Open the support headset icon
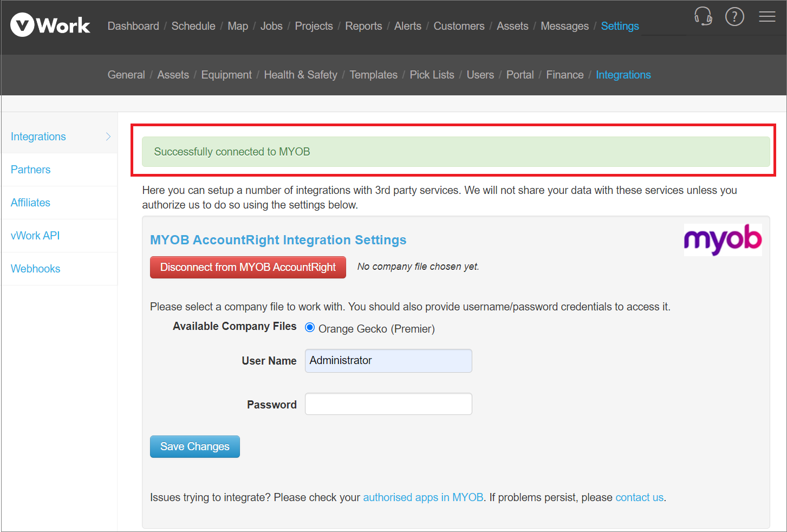The image size is (787, 532). click(703, 16)
